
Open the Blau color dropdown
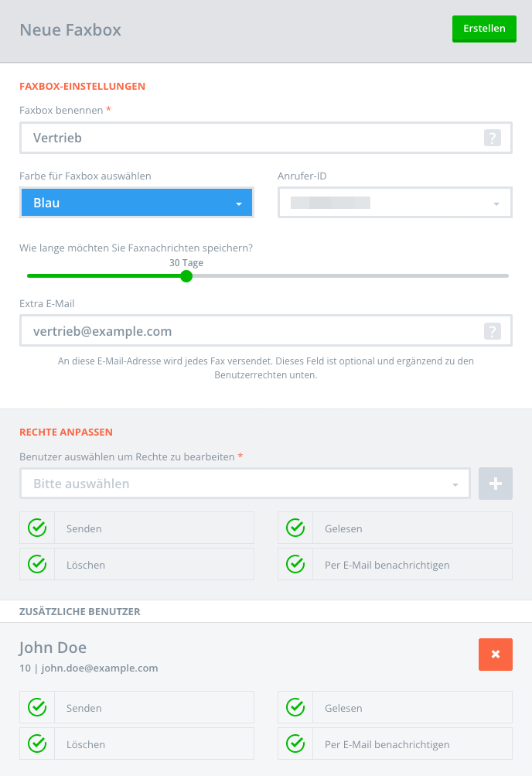pyautogui.click(x=136, y=203)
